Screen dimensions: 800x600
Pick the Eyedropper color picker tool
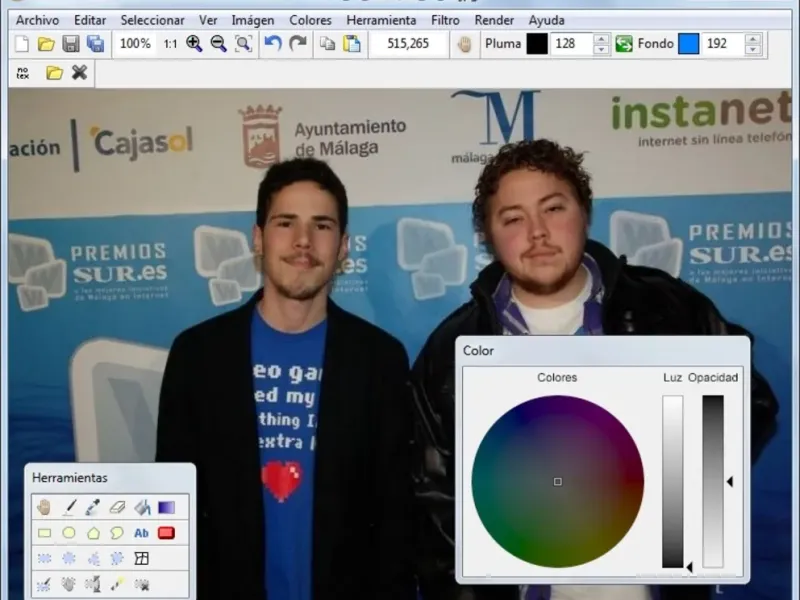[93, 508]
